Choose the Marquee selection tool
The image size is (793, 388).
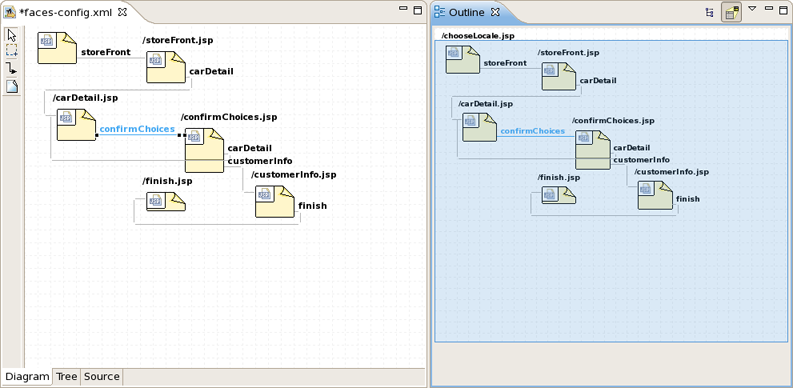(12, 51)
